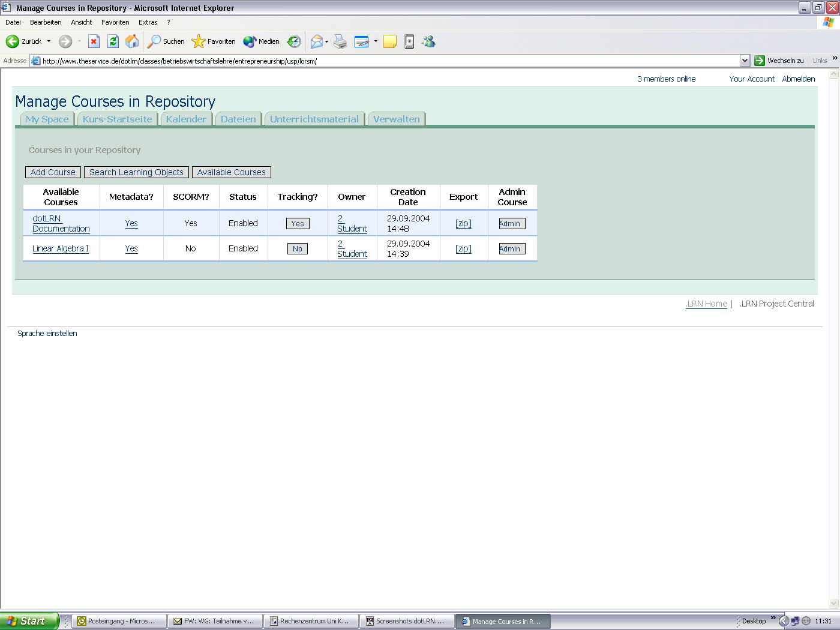The width and height of the screenshot is (840, 630).
Task: Open the Favoriten star panel
Action: (214, 41)
